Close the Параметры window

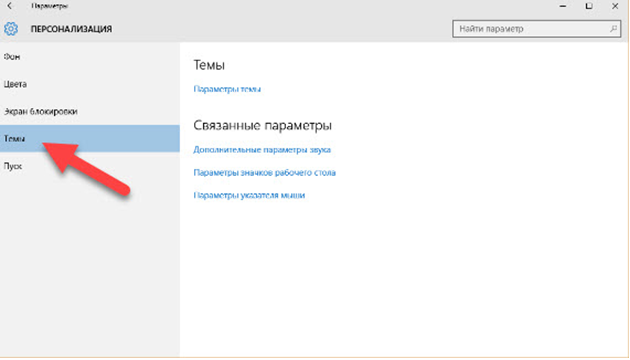point(615,6)
